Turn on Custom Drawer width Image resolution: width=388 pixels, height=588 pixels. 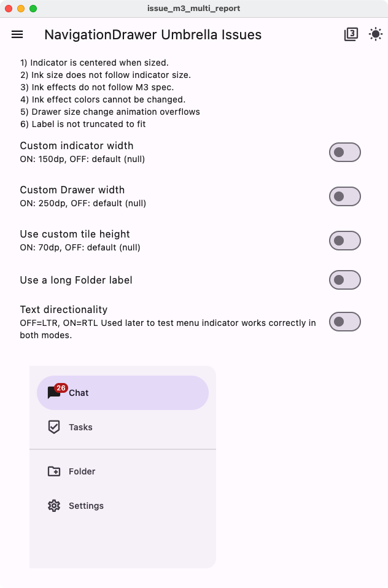pyautogui.click(x=344, y=196)
